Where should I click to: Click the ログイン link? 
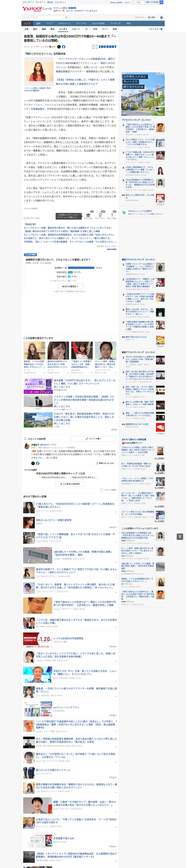57,11
